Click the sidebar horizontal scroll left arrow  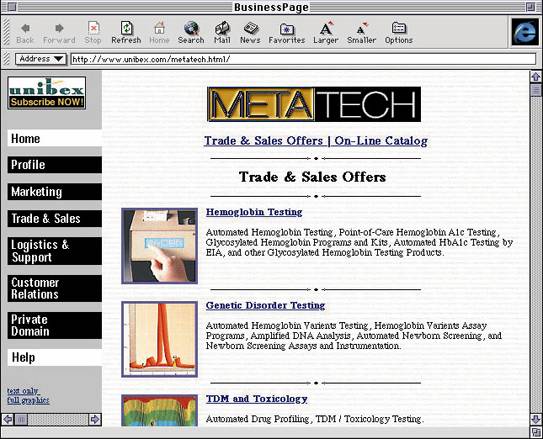8,419
